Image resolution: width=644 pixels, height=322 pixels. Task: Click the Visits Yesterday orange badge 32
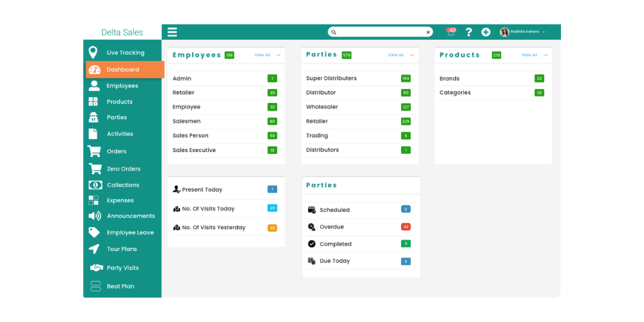(x=272, y=228)
